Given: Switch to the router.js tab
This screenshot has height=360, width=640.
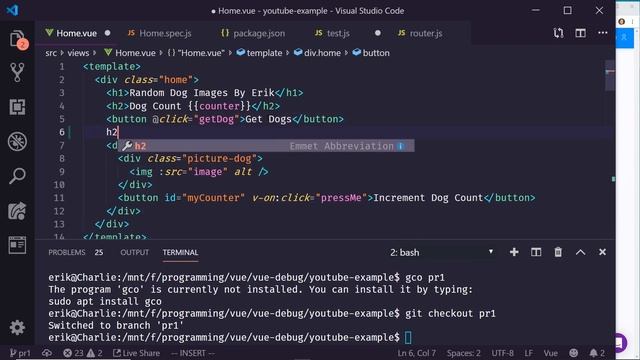Looking at the screenshot, I should click(x=426, y=33).
